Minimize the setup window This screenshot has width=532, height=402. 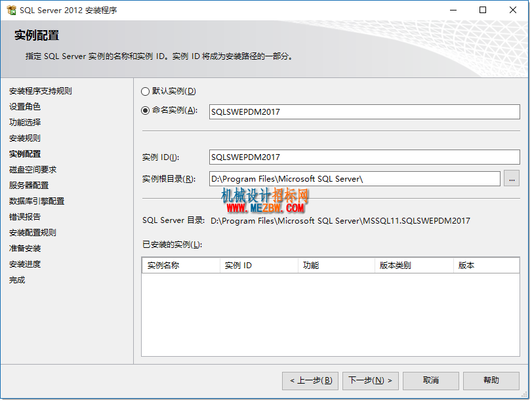[x=453, y=10]
